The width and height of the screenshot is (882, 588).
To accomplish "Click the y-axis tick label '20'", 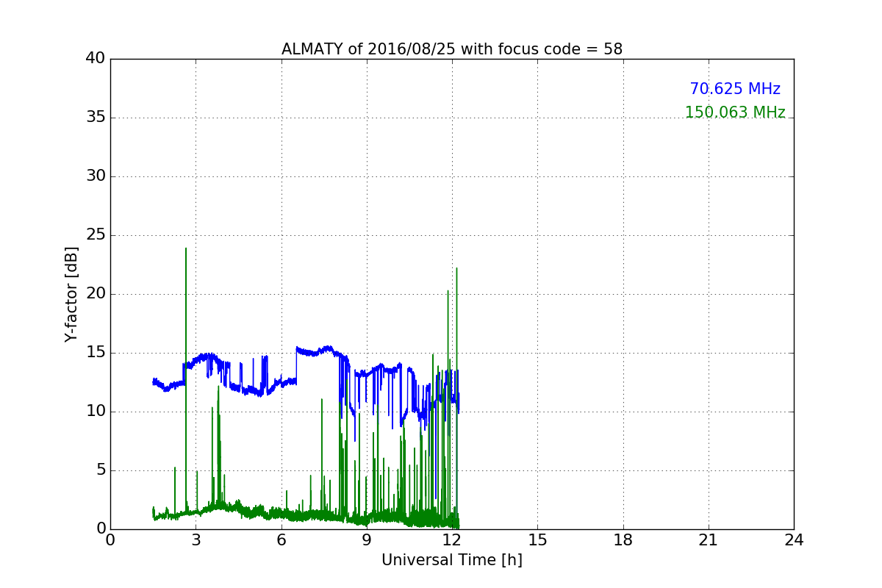I will (96, 294).
